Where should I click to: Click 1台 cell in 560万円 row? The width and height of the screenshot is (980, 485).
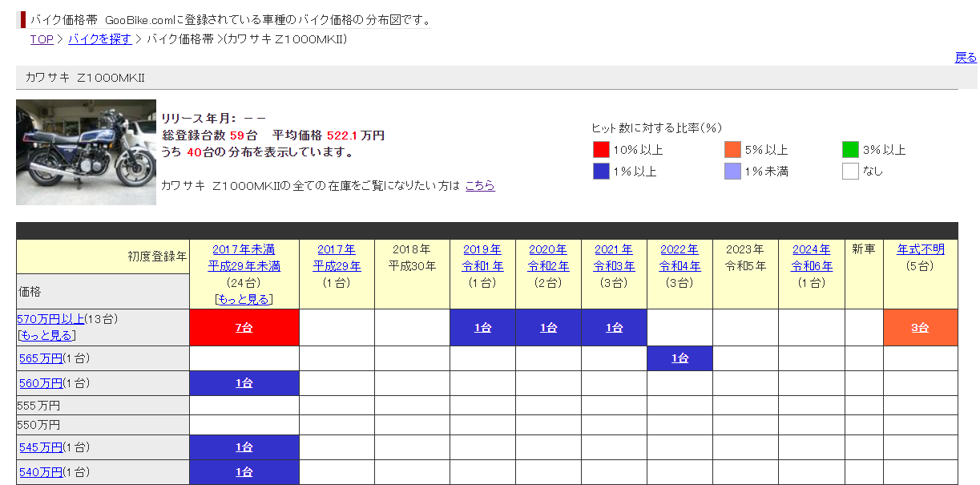[x=244, y=383]
